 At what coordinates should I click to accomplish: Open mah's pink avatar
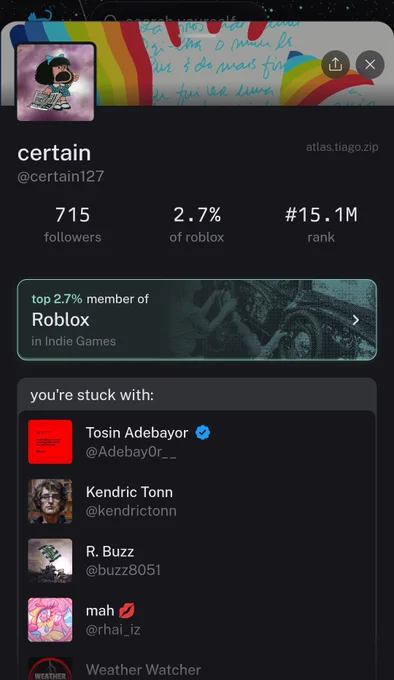pyautogui.click(x=50, y=620)
